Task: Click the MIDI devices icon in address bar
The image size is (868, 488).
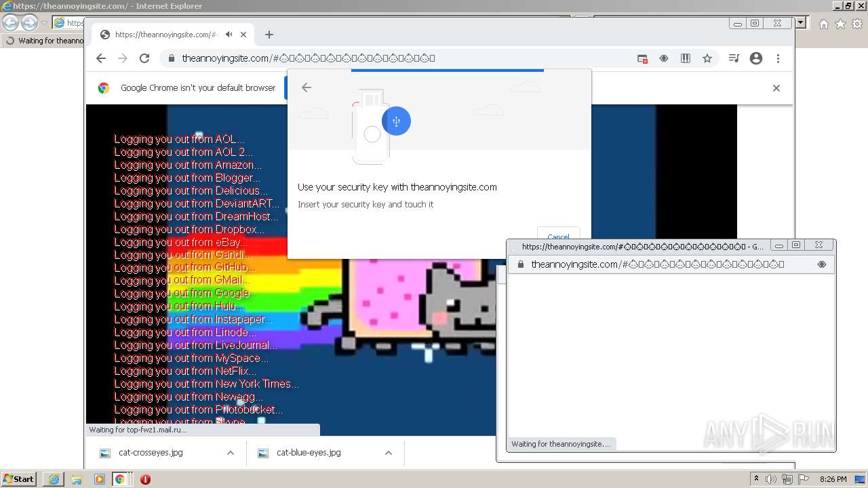Action: point(686,59)
